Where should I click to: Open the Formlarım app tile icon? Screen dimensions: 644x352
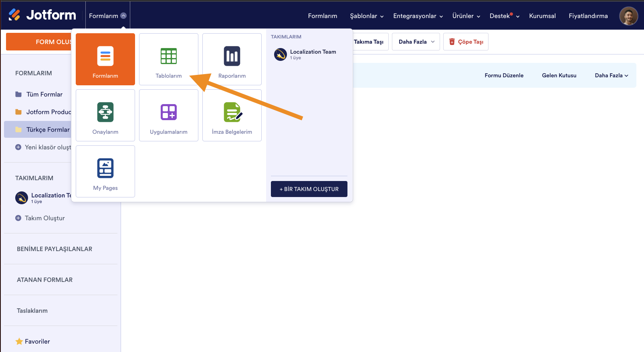click(105, 56)
